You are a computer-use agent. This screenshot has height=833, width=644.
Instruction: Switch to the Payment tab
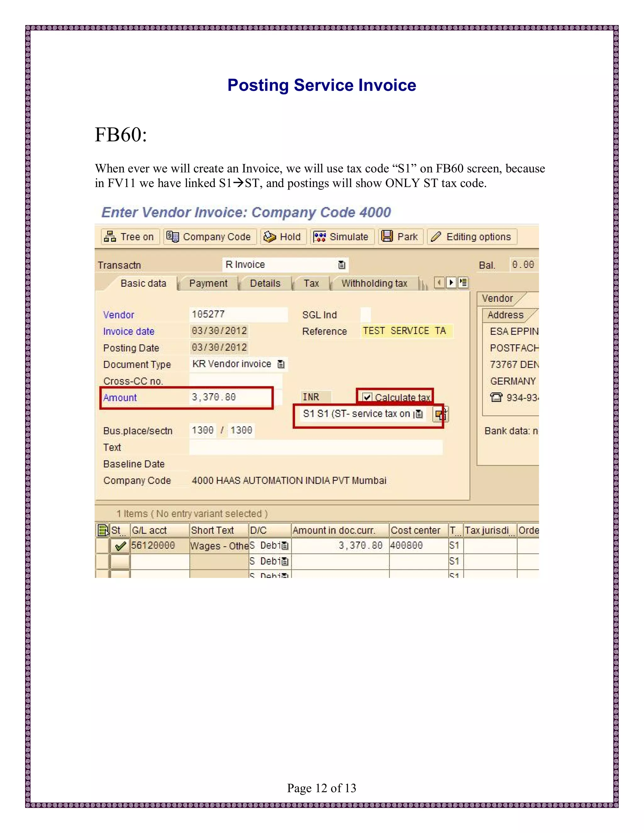[x=208, y=284]
